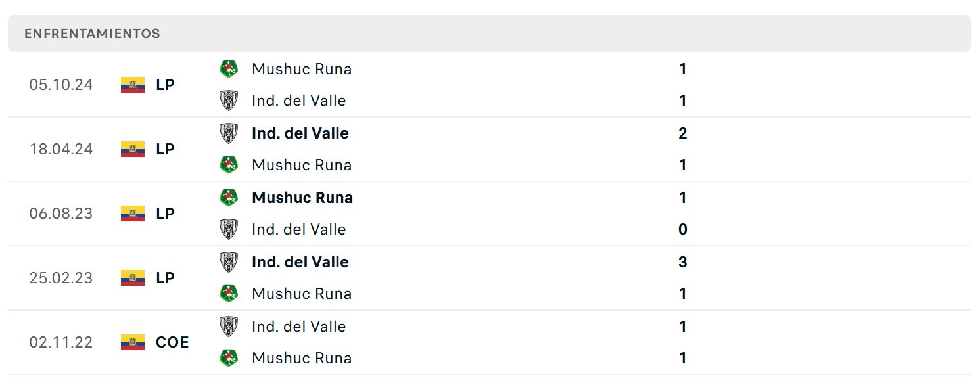Image resolution: width=980 pixels, height=385 pixels.
Task: Click Ind. del Valle crest in 05.10.24 match
Action: 229,101
